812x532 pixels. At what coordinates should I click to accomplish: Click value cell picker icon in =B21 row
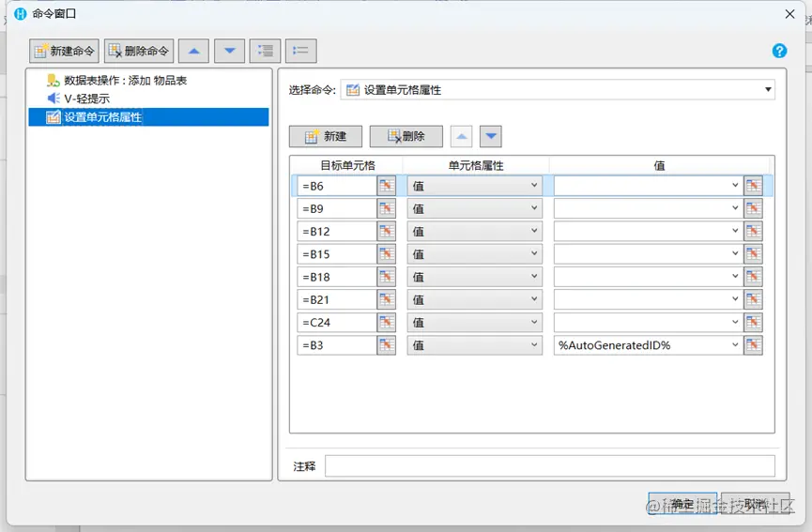tap(753, 299)
